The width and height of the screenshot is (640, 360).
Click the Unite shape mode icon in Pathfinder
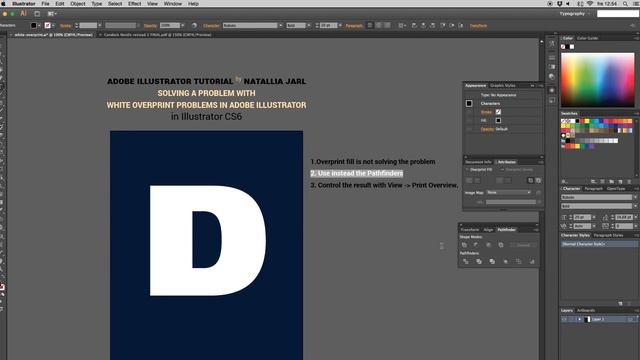pos(464,245)
